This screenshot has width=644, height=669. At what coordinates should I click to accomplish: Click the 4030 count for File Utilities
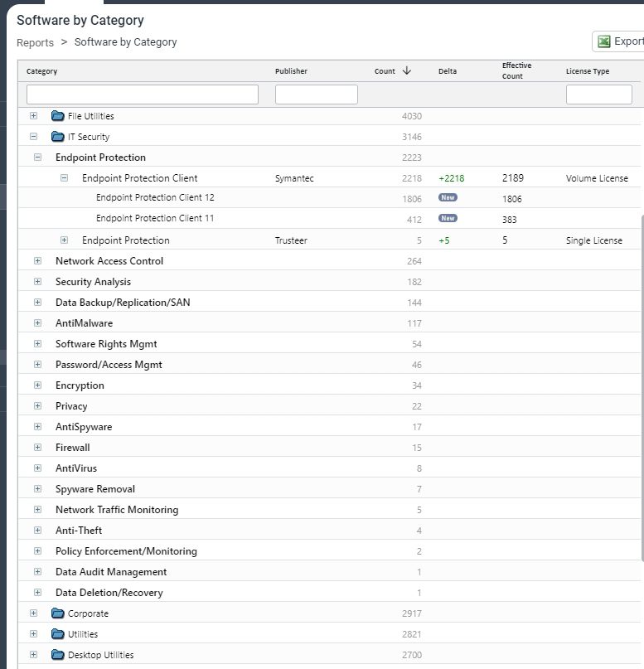412,116
